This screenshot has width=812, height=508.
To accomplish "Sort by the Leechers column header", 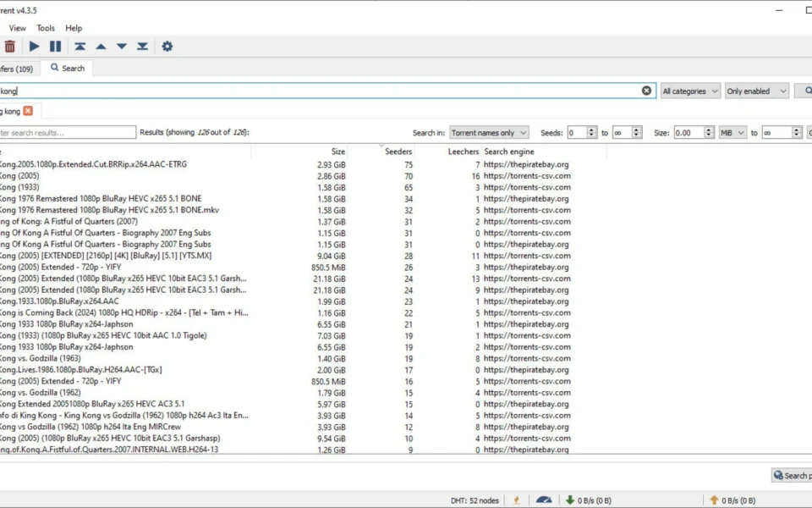I will pyautogui.click(x=463, y=152).
